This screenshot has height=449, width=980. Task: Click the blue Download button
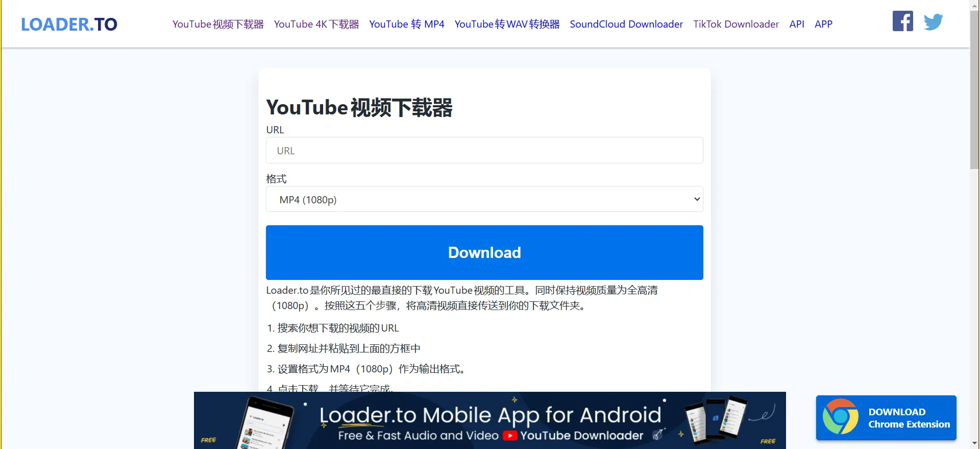pyautogui.click(x=484, y=252)
